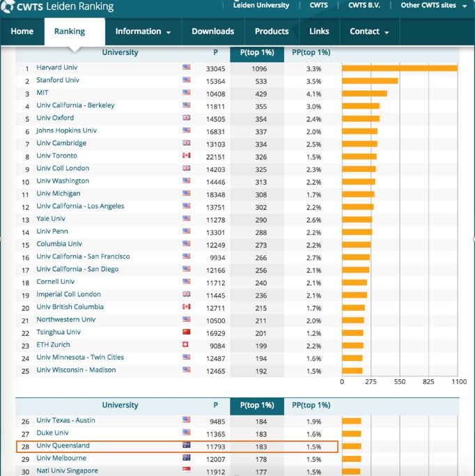
Task: Click MIT's orange bar in chart
Action: coord(364,93)
